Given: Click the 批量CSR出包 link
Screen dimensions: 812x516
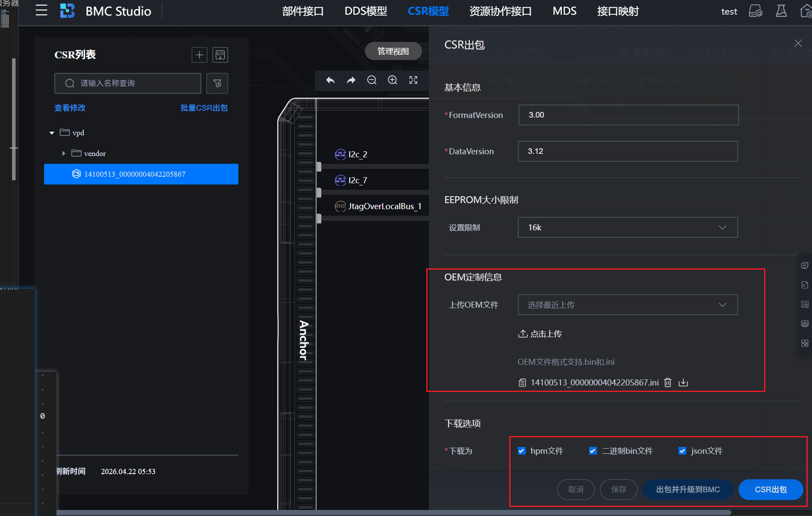Looking at the screenshot, I should (x=204, y=108).
